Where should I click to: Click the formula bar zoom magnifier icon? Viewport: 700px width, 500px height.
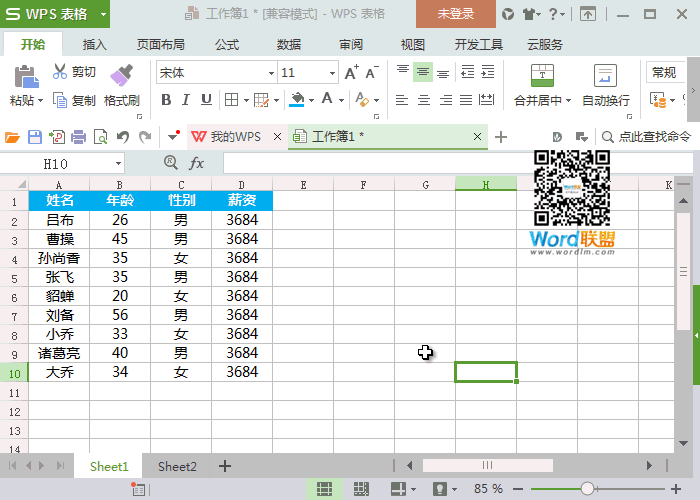[171, 162]
